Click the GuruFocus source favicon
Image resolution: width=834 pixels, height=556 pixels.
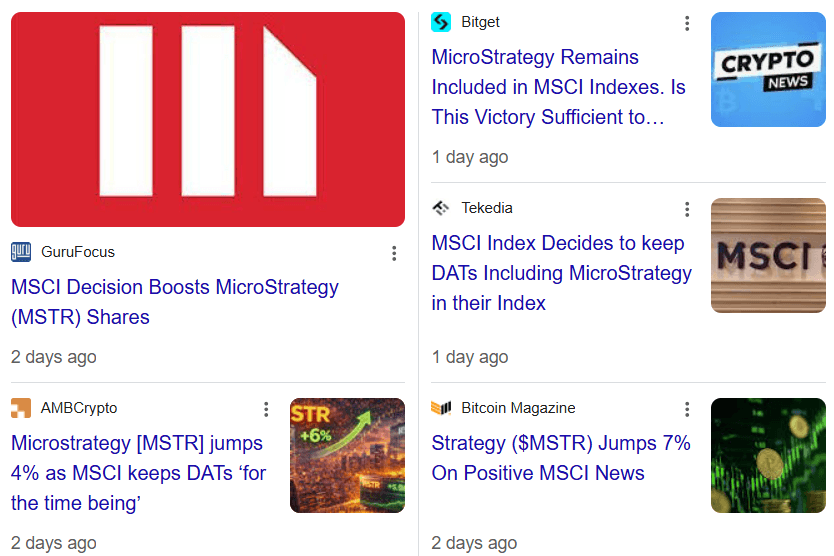tap(21, 252)
